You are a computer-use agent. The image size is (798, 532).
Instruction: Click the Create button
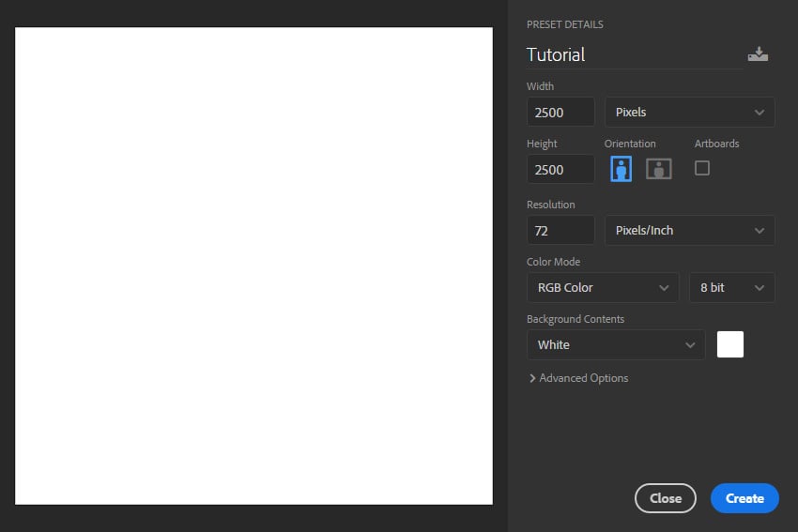coord(744,498)
